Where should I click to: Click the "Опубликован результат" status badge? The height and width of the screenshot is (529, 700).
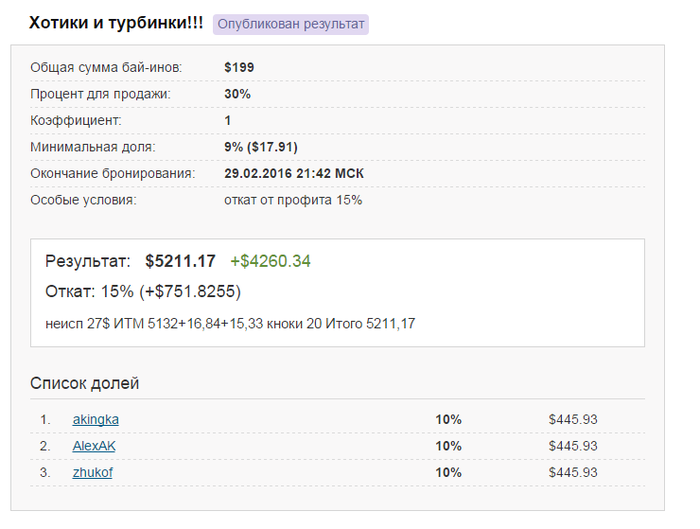point(291,24)
